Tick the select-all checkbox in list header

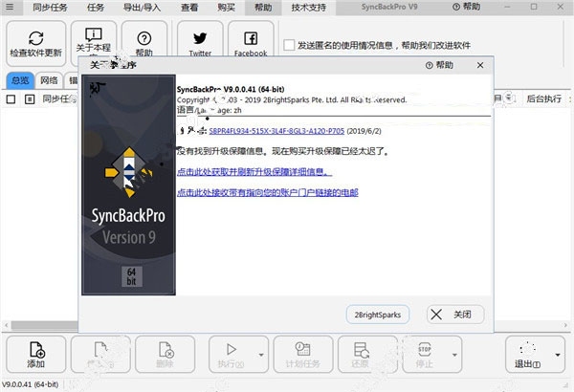11,99
